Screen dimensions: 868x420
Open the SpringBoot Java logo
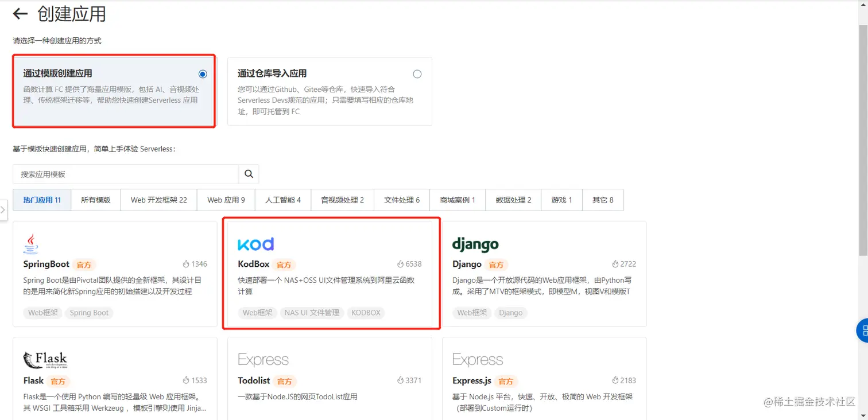(31, 244)
